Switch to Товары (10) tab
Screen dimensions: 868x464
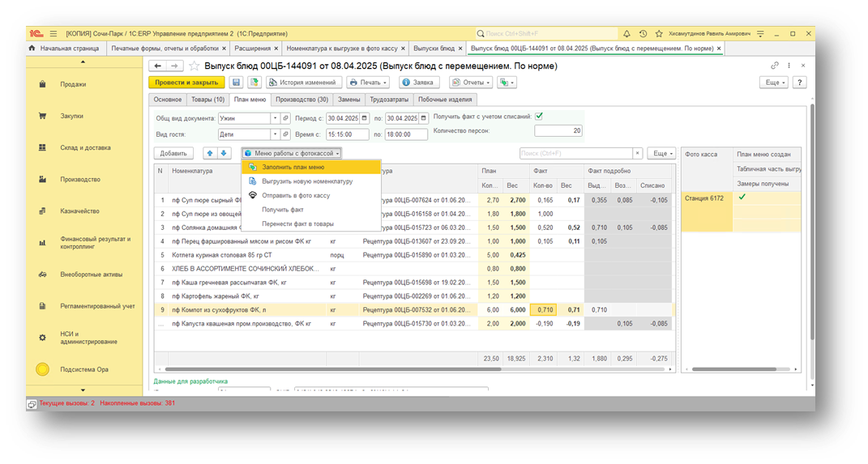[x=207, y=100]
